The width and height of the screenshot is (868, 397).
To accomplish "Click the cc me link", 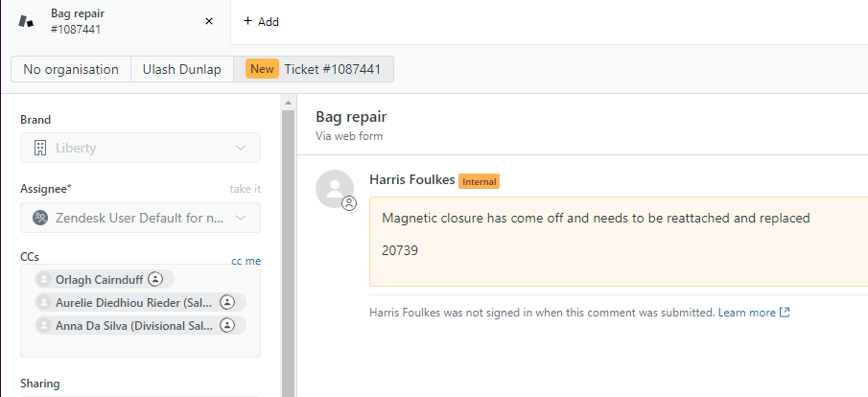I will pos(246,261).
